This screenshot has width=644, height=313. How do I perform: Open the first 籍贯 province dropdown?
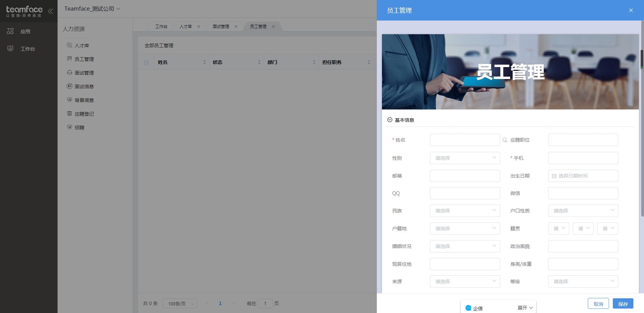[559, 229]
